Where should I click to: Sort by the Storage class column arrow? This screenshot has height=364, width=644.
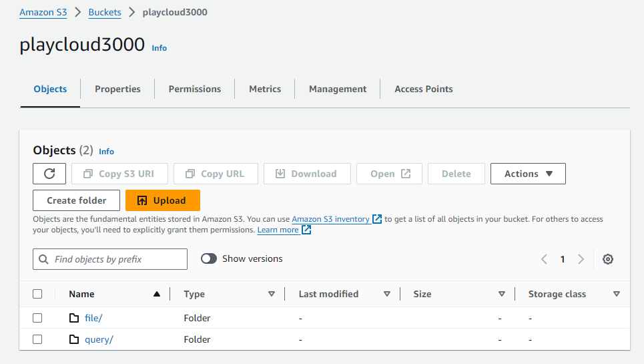617,294
